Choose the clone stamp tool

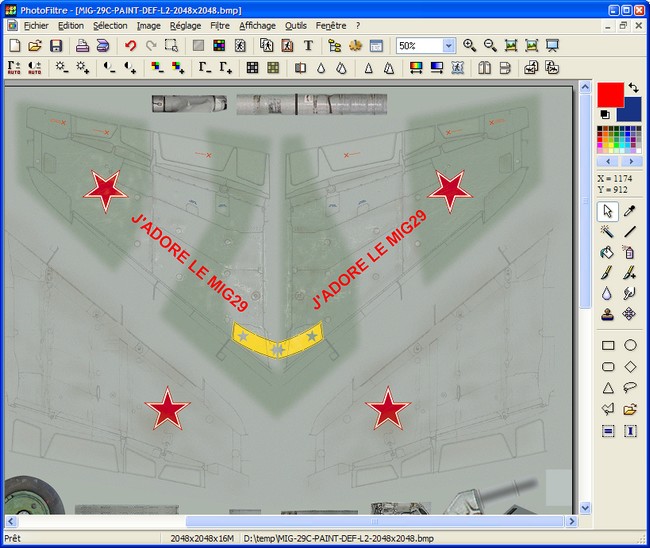(x=607, y=314)
